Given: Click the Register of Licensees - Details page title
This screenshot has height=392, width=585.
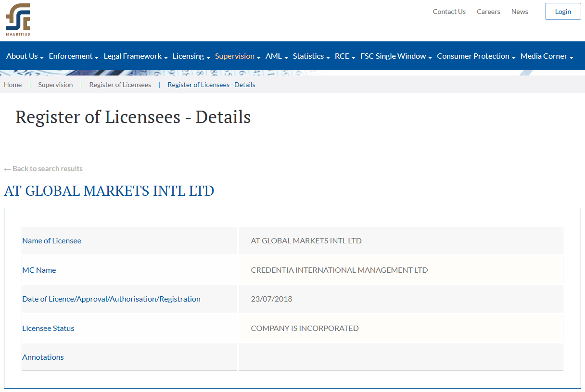Looking at the screenshot, I should coord(133,117).
